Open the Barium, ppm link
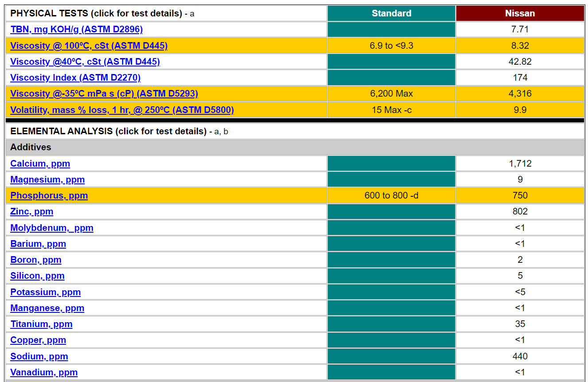The width and height of the screenshot is (588, 382). pos(38,244)
